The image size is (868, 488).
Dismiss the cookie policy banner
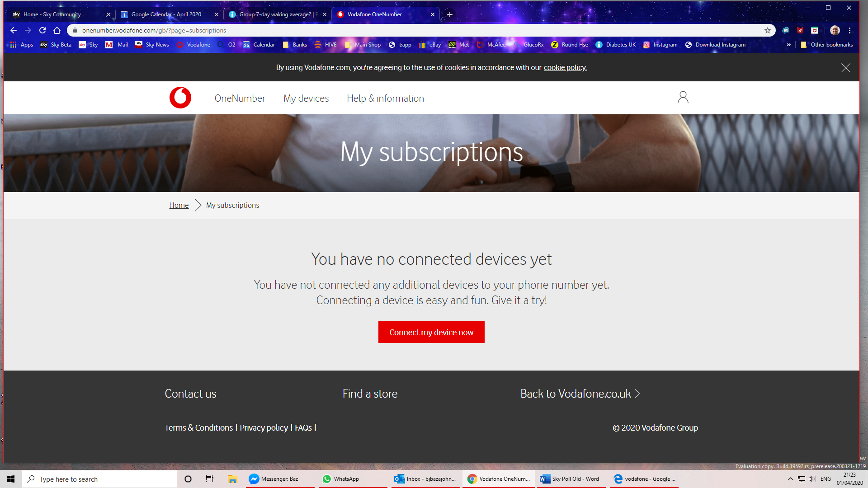click(x=845, y=68)
